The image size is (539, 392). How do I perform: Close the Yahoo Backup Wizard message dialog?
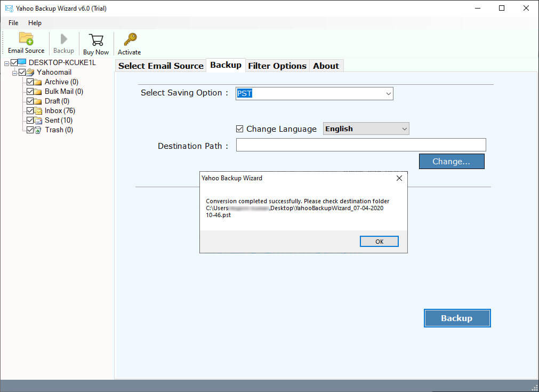point(399,178)
